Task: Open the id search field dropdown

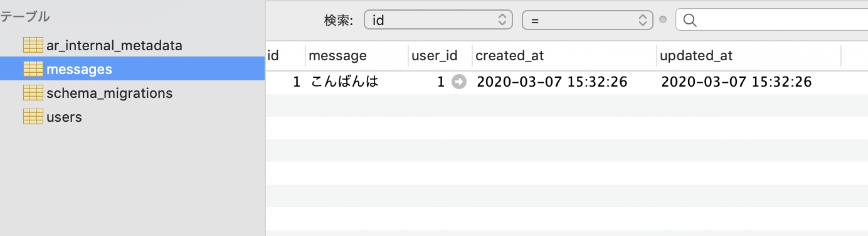Action: [x=438, y=20]
